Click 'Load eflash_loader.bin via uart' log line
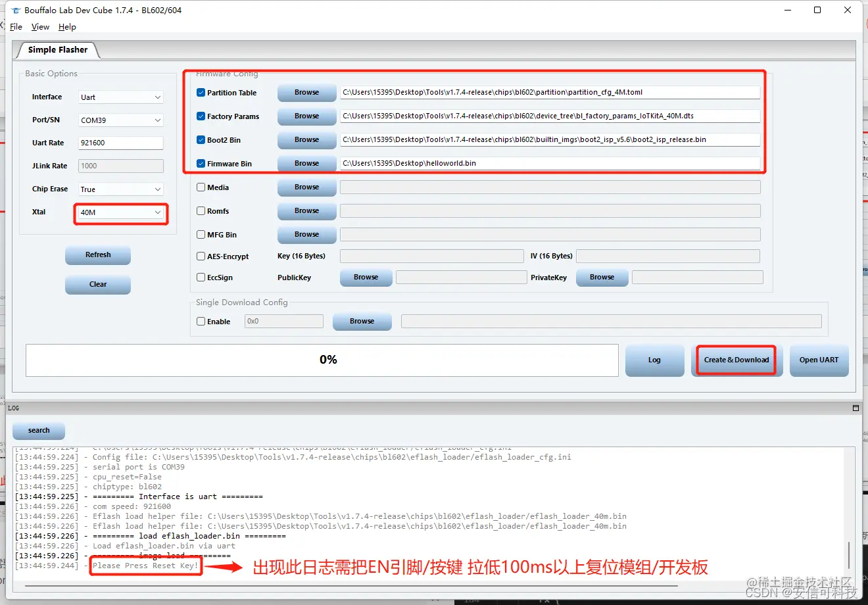The image size is (868, 605). click(164, 546)
